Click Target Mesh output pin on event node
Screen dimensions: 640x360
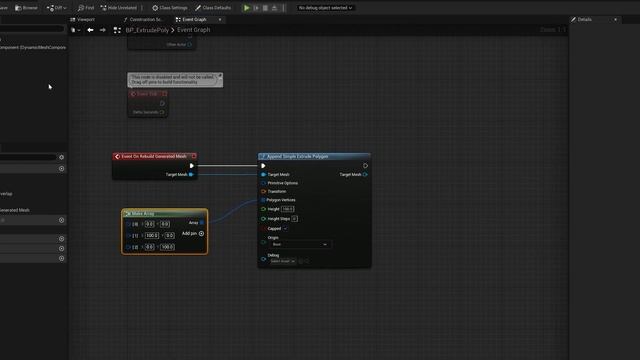click(x=191, y=175)
